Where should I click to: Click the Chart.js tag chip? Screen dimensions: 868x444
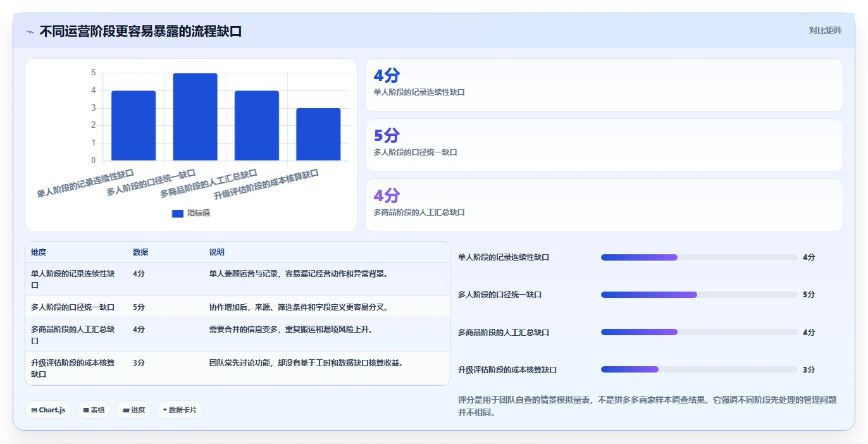pyautogui.click(x=48, y=410)
